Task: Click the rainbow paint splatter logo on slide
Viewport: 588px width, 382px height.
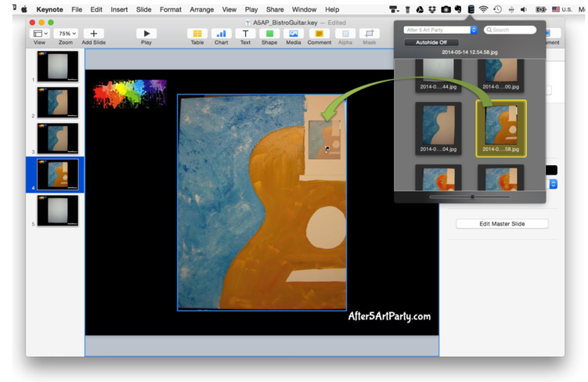Action: point(129,94)
